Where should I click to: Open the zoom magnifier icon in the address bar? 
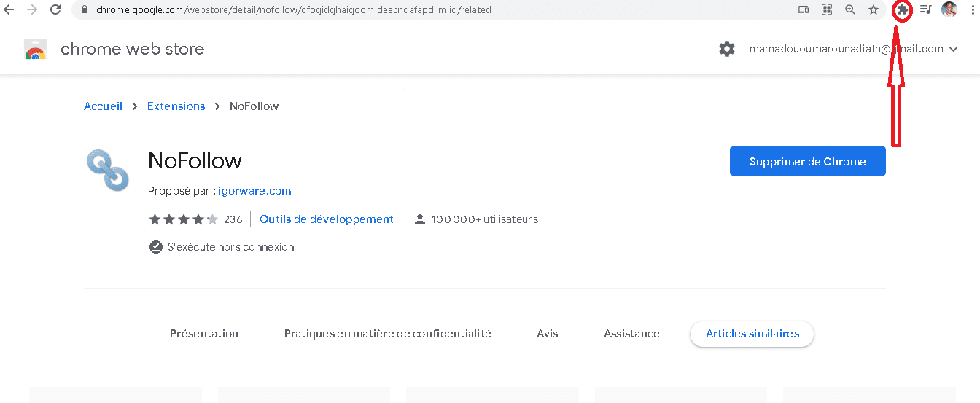(850, 9)
